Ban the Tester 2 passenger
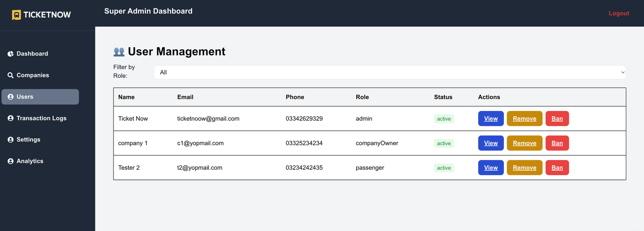The image size is (644, 231). point(557,168)
